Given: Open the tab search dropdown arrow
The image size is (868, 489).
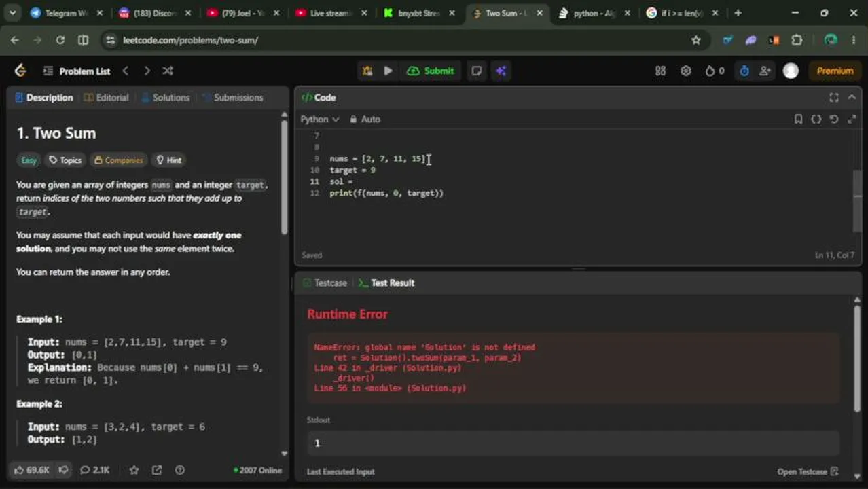Looking at the screenshot, I should tap(12, 13).
